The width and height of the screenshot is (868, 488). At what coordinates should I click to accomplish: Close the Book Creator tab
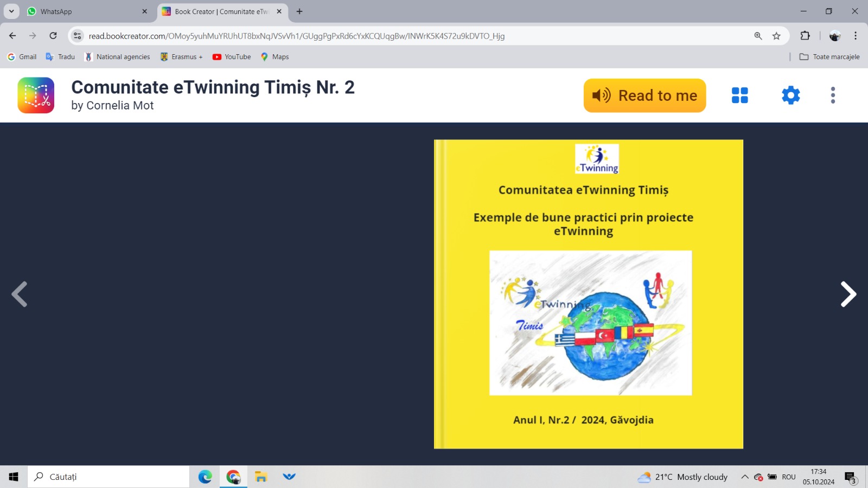click(x=279, y=11)
